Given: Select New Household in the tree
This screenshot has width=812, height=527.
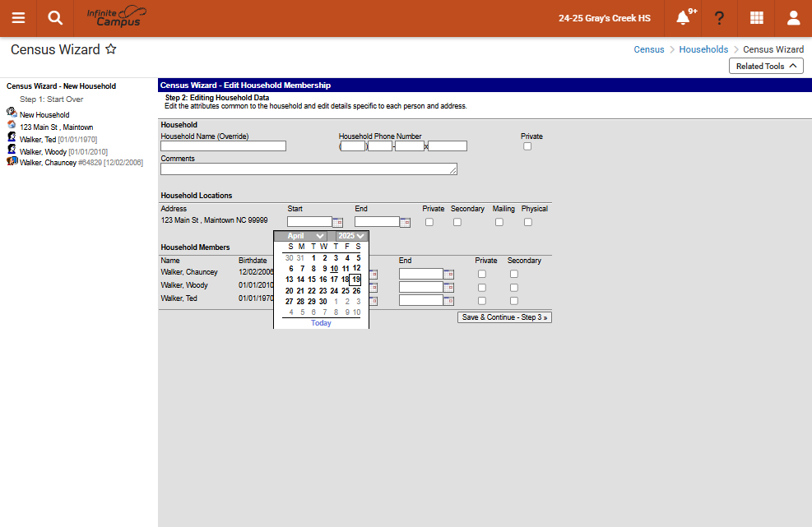Looking at the screenshot, I should point(44,115).
